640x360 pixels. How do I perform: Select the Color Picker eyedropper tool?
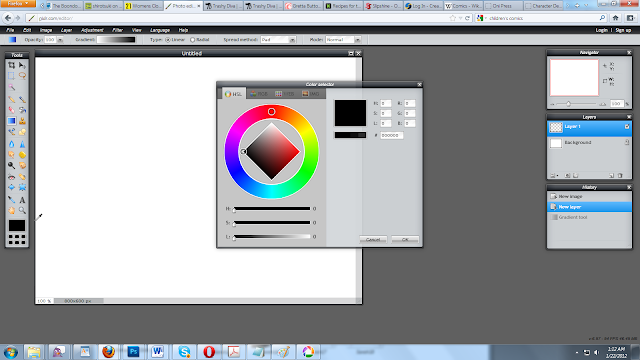click(11, 200)
